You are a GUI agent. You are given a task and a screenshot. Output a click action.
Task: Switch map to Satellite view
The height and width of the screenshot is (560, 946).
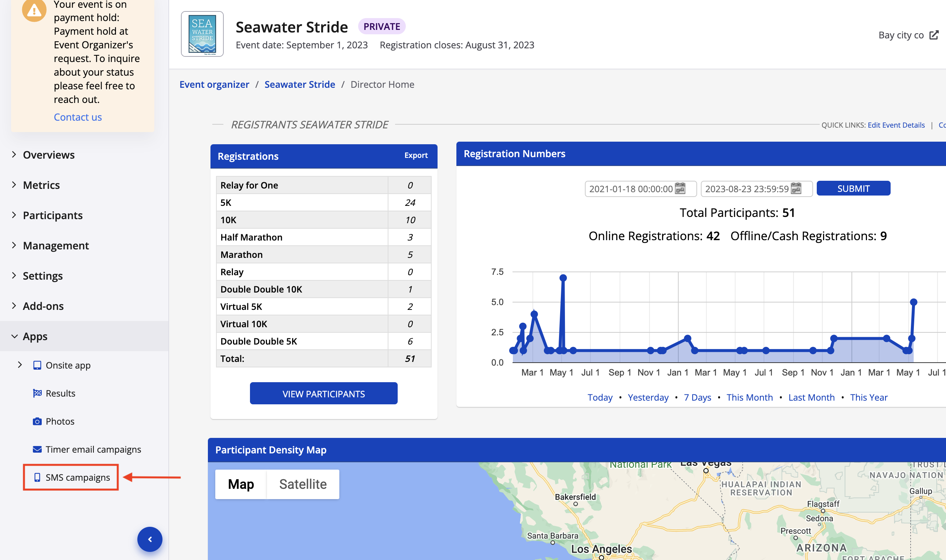pos(302,484)
